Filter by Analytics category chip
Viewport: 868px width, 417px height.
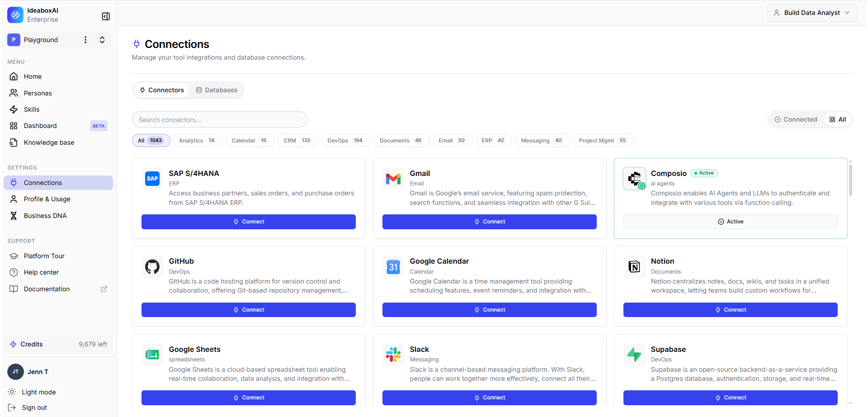tap(198, 141)
